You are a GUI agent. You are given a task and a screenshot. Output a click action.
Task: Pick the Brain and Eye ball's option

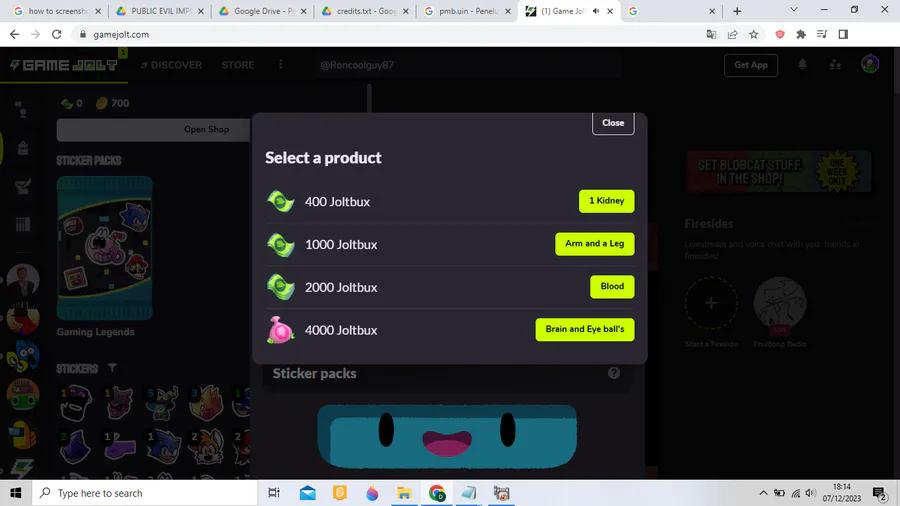[x=584, y=329]
